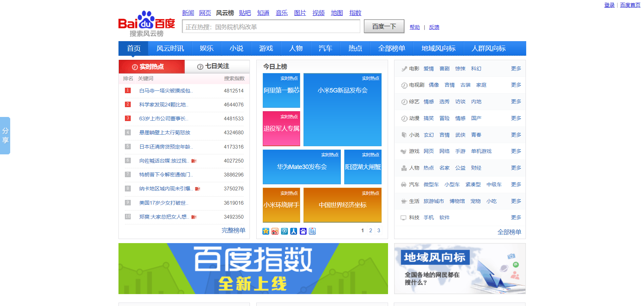Share to Baidu Tieba icon
The image size is (644, 306).
click(x=312, y=231)
